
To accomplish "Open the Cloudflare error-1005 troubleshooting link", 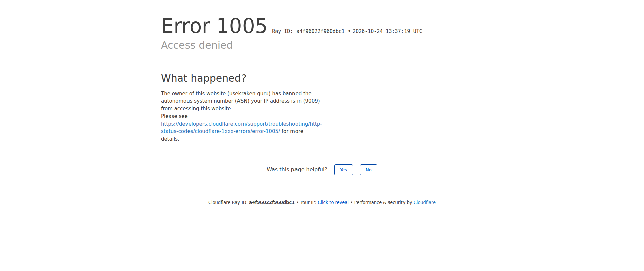I will [241, 128].
